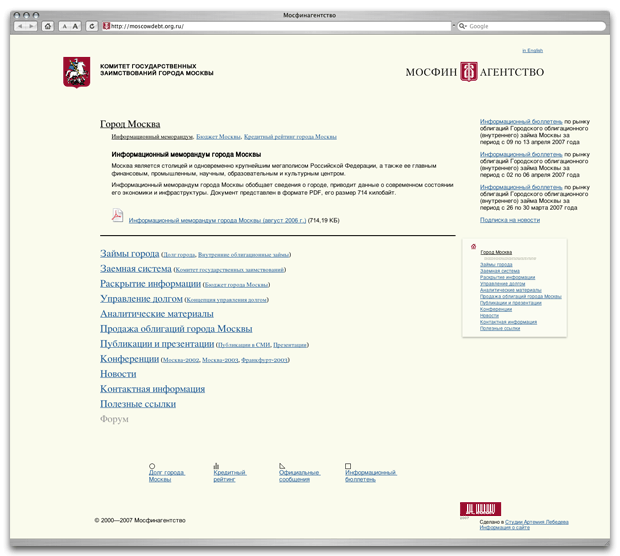Screen dimensions: 620x556
Task: Open the Бюджет Москвы sub-tab link
Action: pos(217,136)
